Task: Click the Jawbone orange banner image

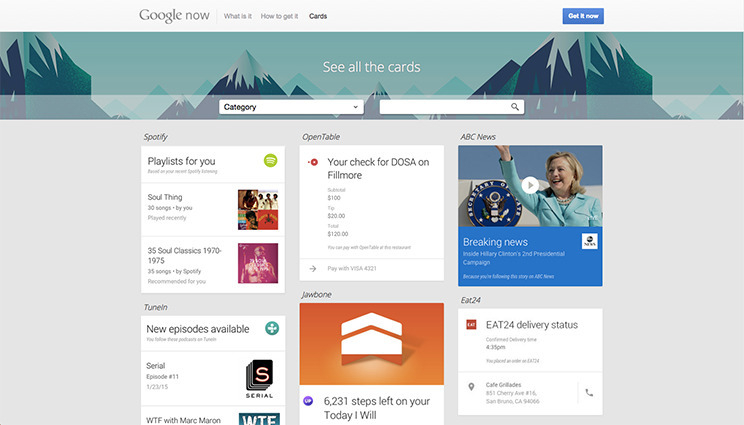Action: (x=372, y=344)
